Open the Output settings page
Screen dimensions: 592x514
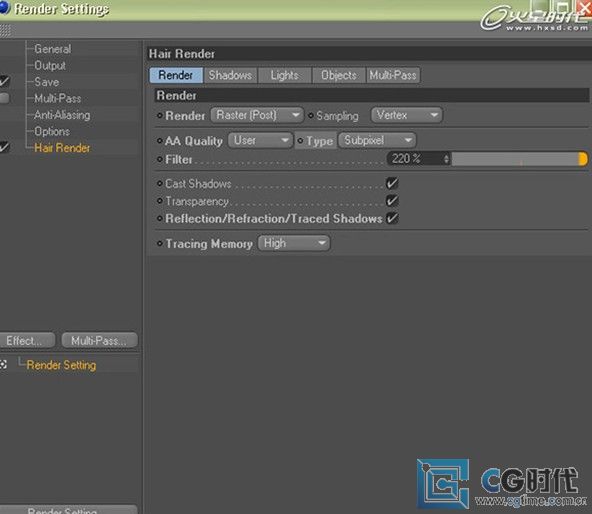coord(50,66)
